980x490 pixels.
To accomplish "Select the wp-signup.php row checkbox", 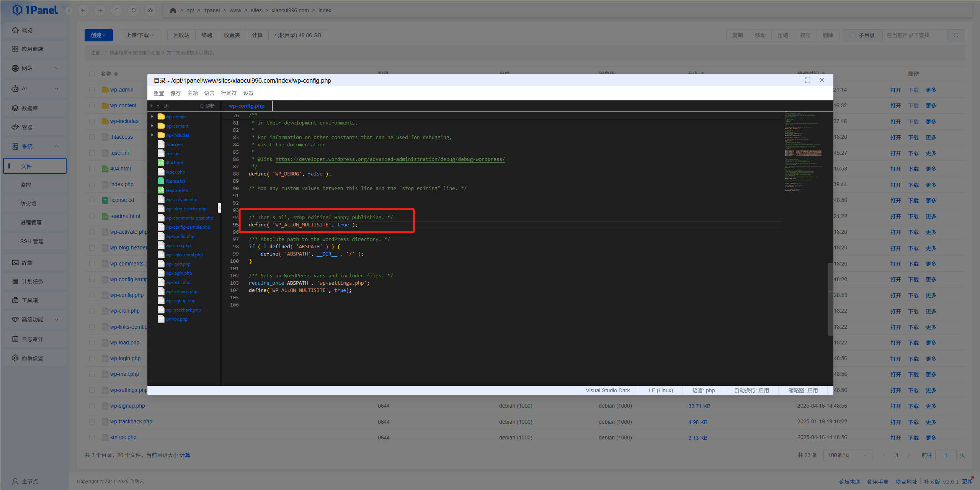I will coord(92,406).
